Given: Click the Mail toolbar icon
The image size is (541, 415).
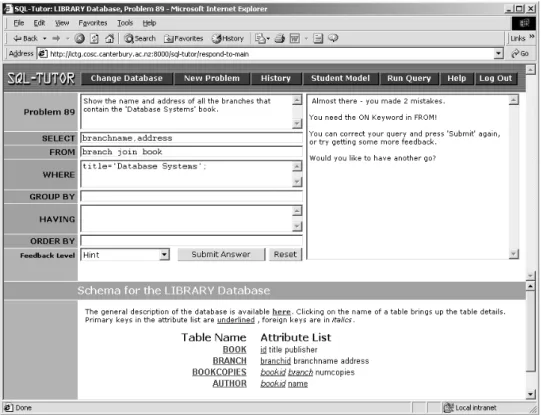Looking at the screenshot, I should (262, 38).
